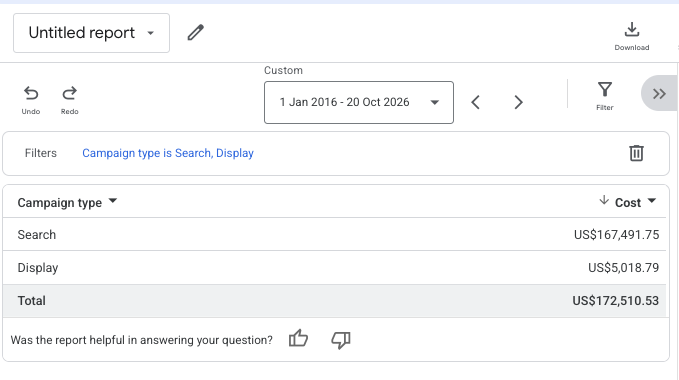Screen dimensions: 679x380
Task: Click the Custom date label
Action: pos(284,71)
